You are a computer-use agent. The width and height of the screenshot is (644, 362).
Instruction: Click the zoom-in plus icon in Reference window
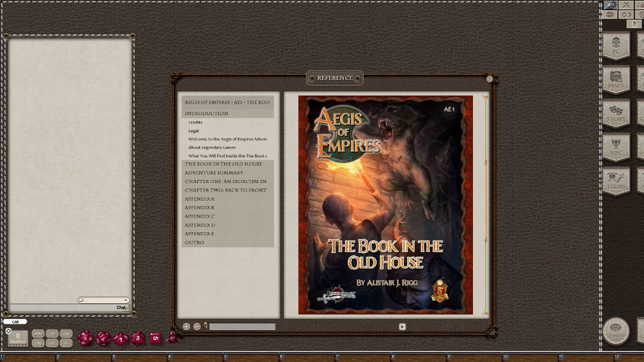pos(186,326)
